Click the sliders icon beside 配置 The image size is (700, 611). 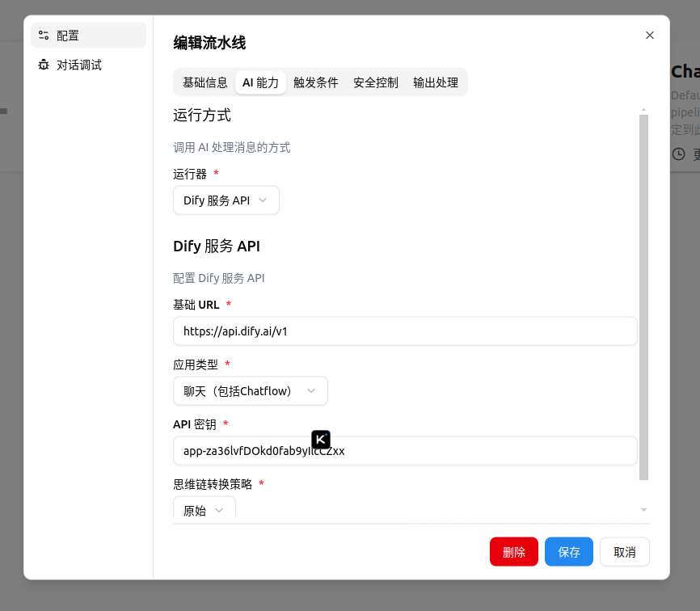(x=44, y=36)
